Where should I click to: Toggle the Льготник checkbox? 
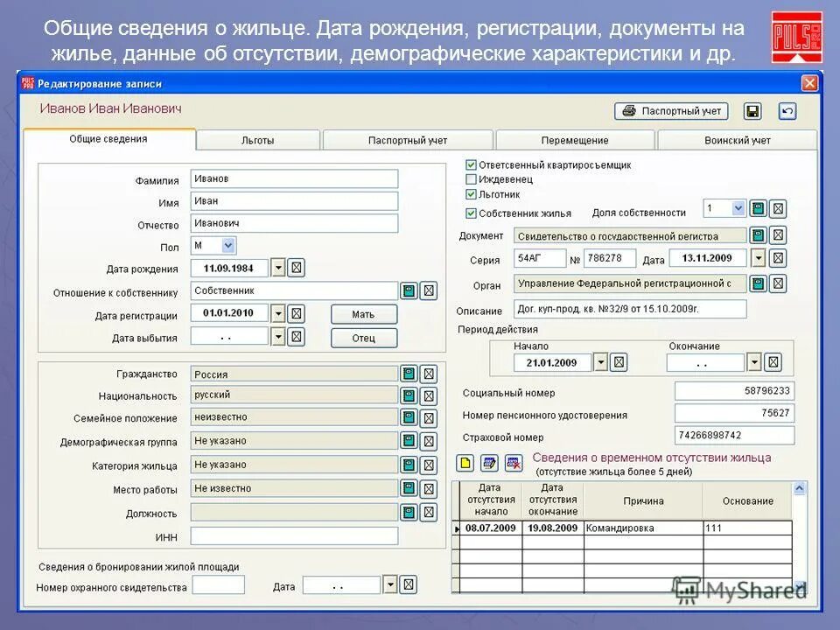pyautogui.click(x=470, y=192)
